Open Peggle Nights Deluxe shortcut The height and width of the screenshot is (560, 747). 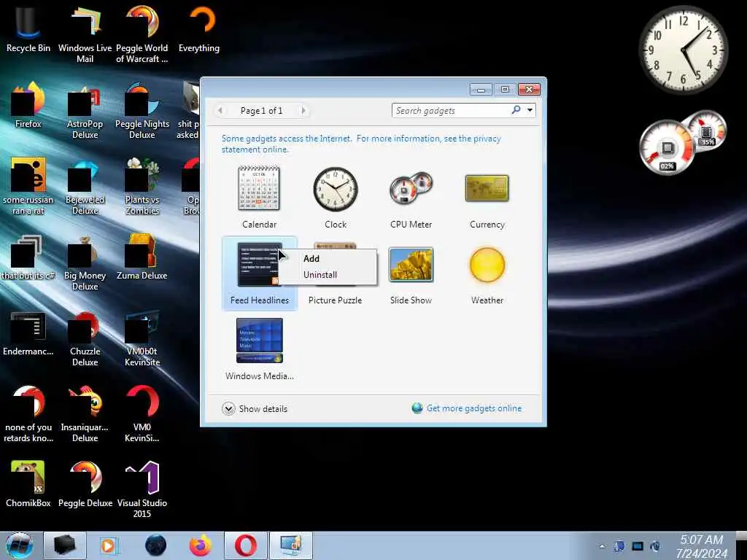(x=142, y=111)
